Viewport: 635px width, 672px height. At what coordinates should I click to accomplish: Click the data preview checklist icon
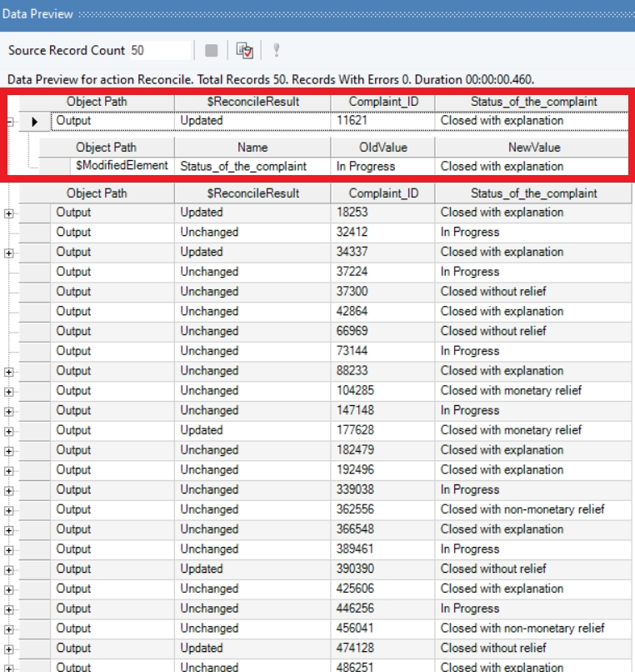(244, 51)
